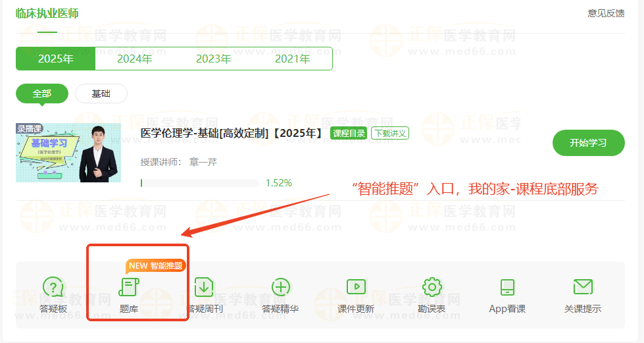
Task: Open the 课程目录 course catalog
Action: point(349,134)
